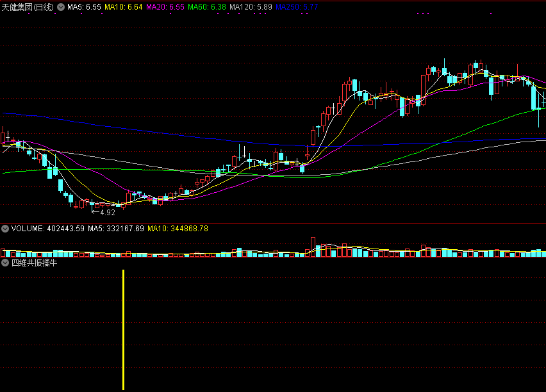Image resolution: width=546 pixels, height=392 pixels.
Task: Open the dropdown arrow beside 天健集团(日线)
Action: pyautogui.click(x=61, y=7)
